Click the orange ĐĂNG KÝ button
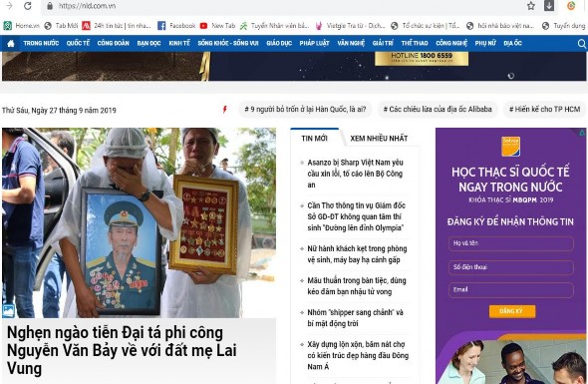The width and height of the screenshot is (588, 384). [512, 311]
